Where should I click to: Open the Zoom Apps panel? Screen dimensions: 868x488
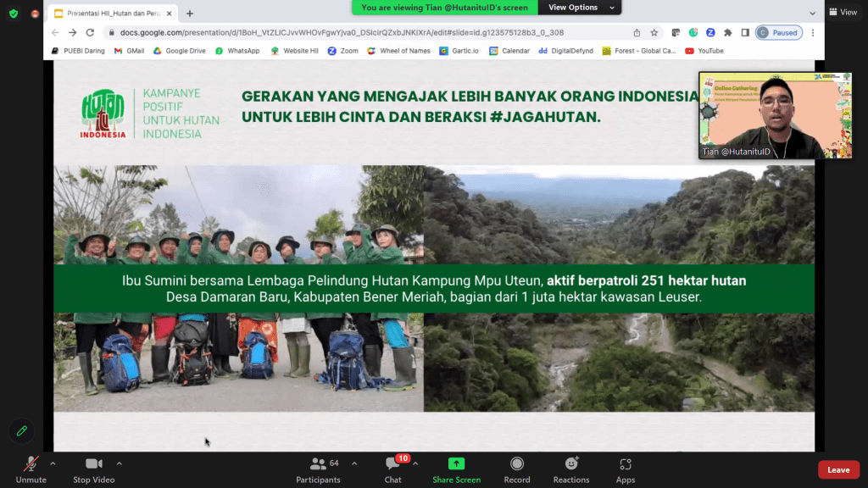point(626,469)
